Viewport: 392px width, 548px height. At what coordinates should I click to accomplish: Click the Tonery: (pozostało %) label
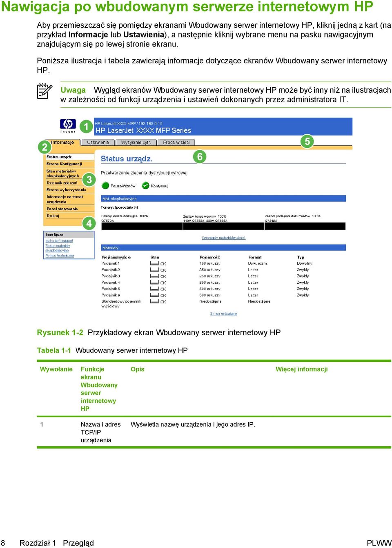[119, 207]
